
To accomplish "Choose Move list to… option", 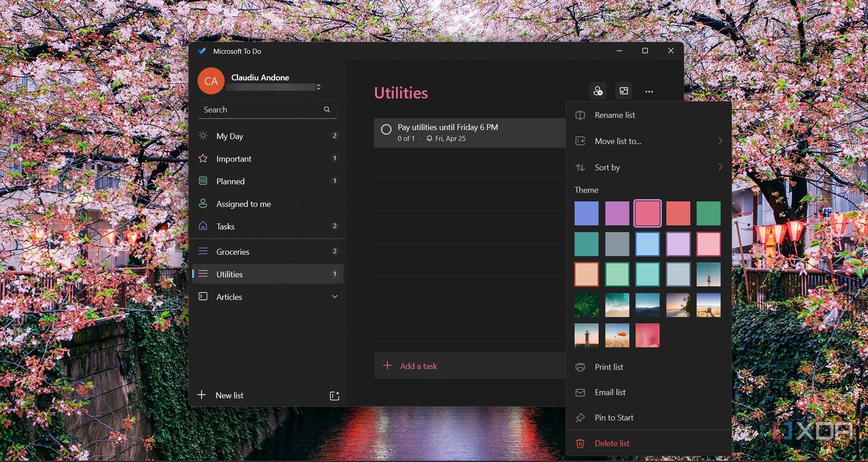I will 649,141.
